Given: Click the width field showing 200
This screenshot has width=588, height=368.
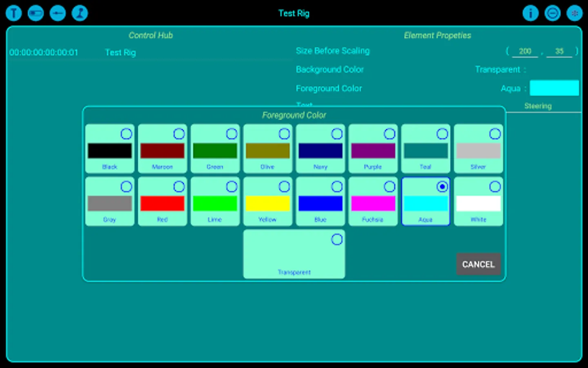Looking at the screenshot, I should pos(525,51).
